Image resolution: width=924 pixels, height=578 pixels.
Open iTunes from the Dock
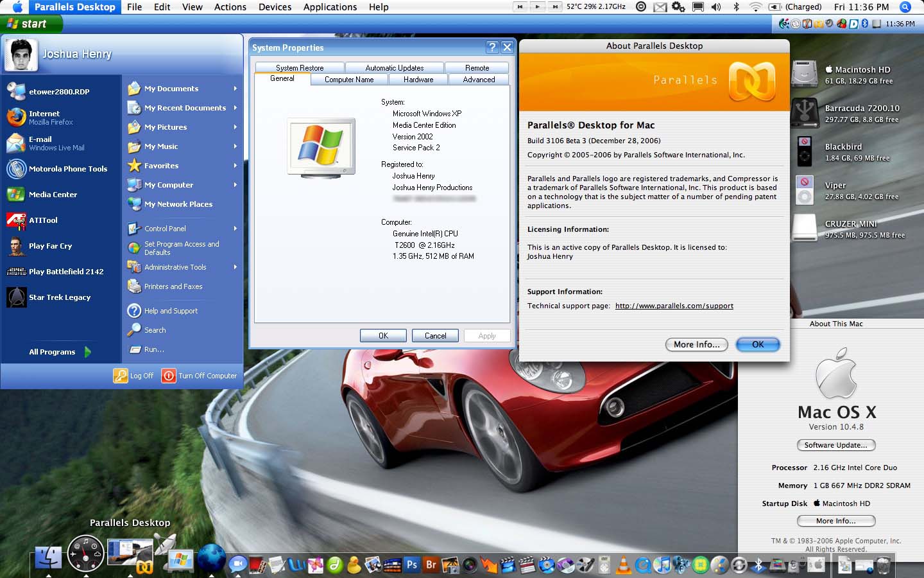click(663, 565)
